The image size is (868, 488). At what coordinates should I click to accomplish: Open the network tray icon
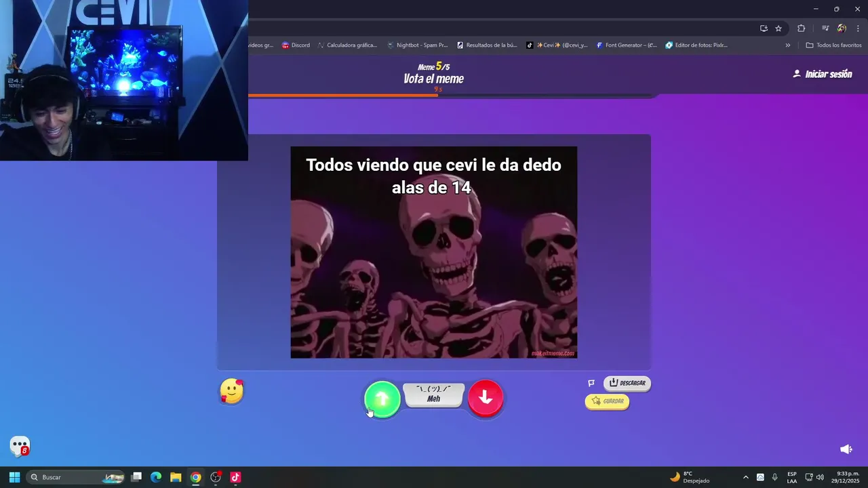808,477
